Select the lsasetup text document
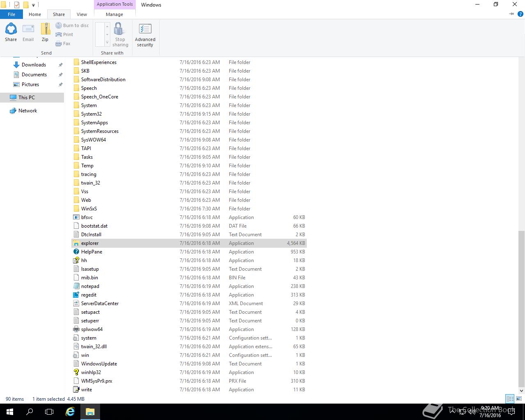Screen dimensions: 525x420 click(189, 269)
